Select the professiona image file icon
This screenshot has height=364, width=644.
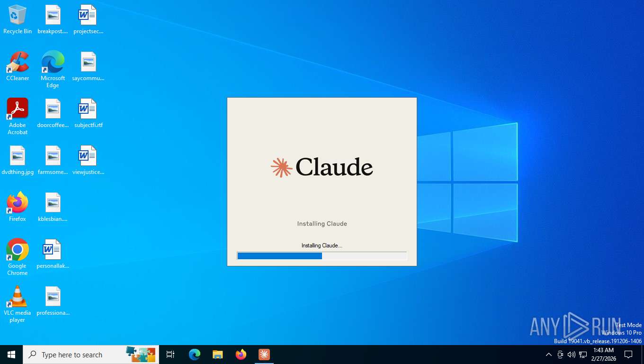[x=53, y=301]
